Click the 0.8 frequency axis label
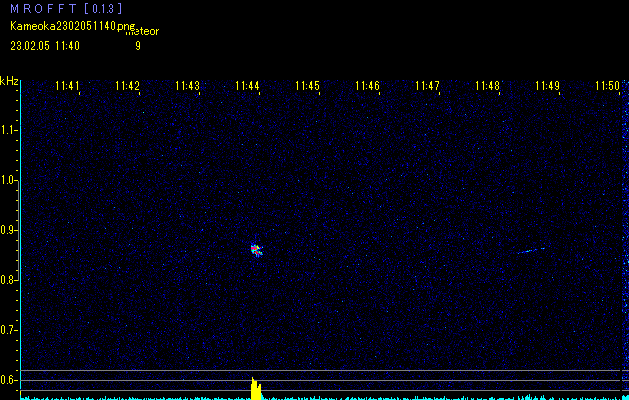The width and height of the screenshot is (629, 400). tap(8, 280)
